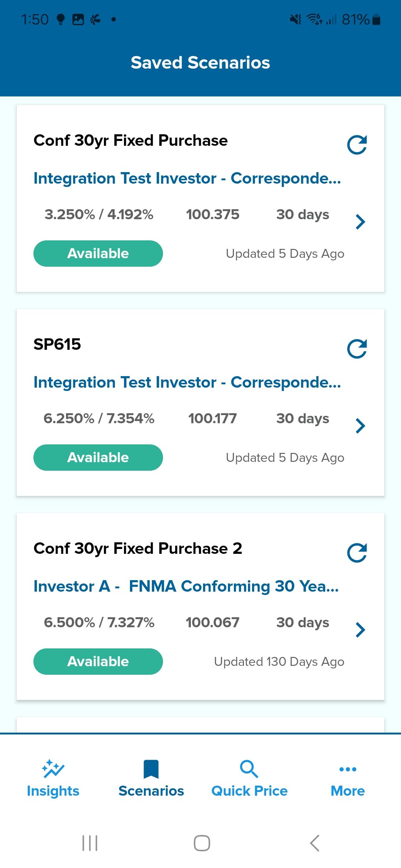Screen dimensions: 401x868
Task: Open Integration Test Investor link under SP615
Action: [x=187, y=382]
